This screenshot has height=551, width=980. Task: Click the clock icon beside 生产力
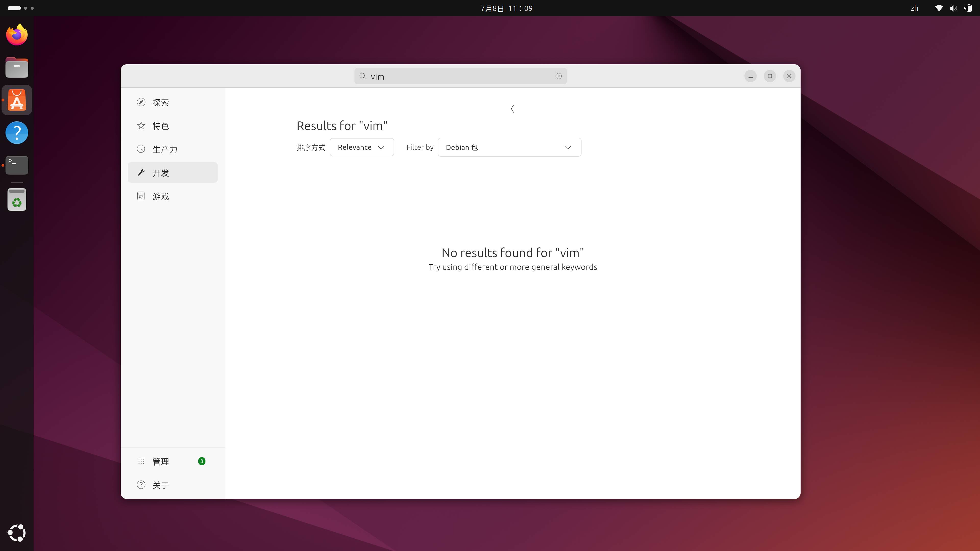[x=141, y=149]
